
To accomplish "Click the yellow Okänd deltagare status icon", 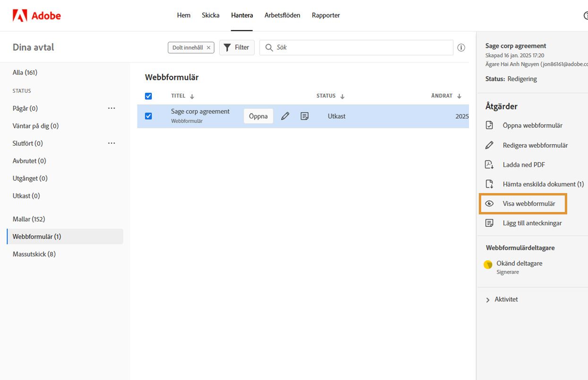I will [488, 265].
